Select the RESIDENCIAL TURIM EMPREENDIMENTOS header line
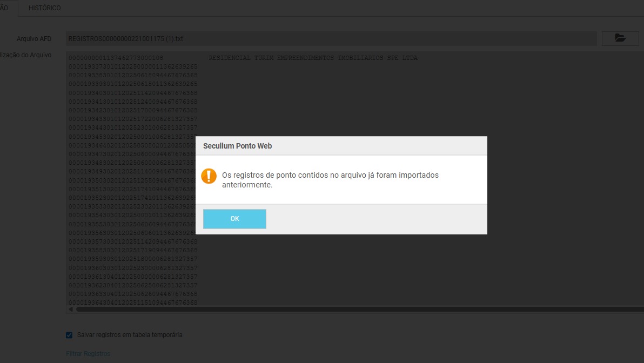 point(243,58)
